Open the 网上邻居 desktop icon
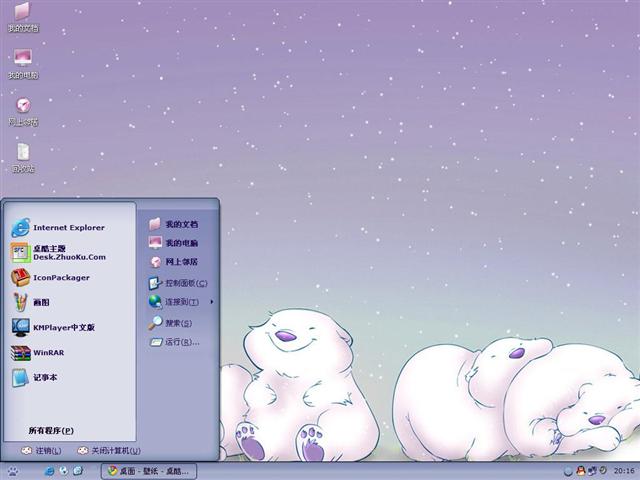640x480 pixels. tap(23, 111)
